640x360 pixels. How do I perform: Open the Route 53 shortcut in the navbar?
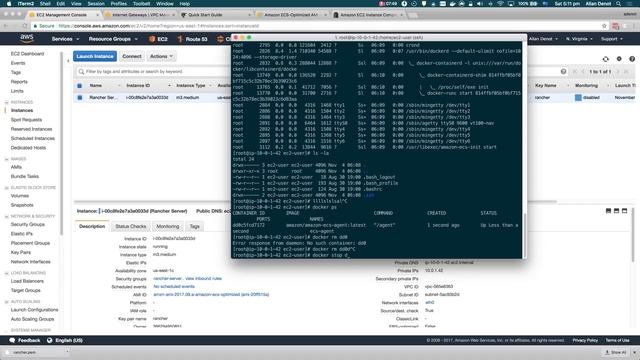click(192, 39)
